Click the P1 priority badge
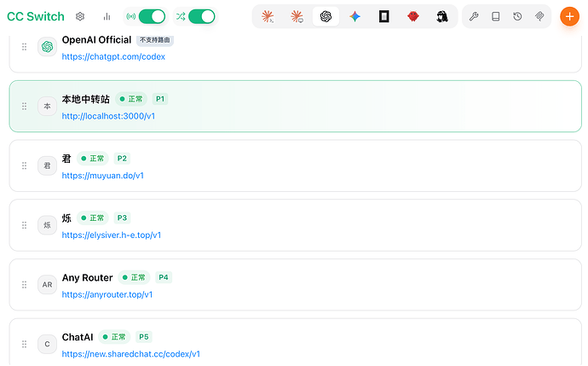 coord(160,99)
